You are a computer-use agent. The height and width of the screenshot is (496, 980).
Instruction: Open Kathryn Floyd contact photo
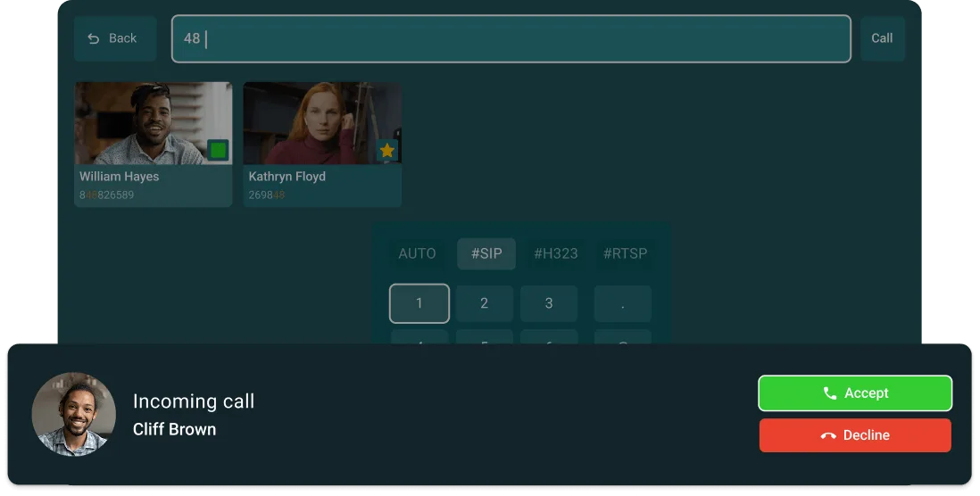click(x=322, y=123)
